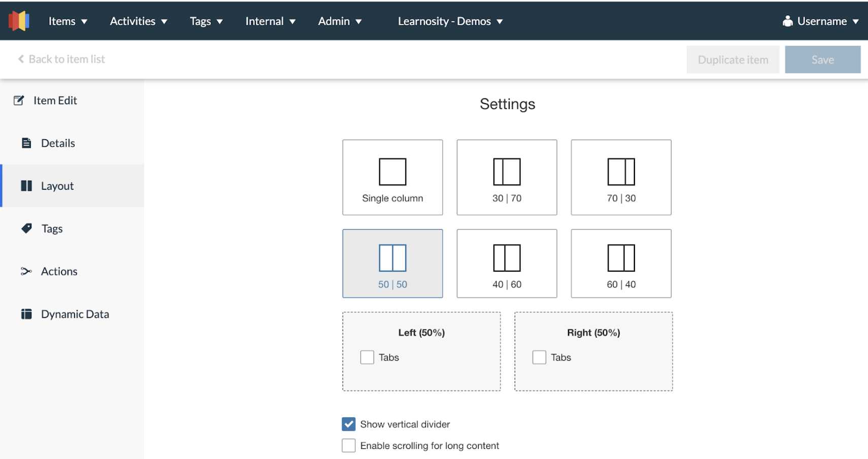Click the Learnosity logo in top bar
Viewport: 868px width, 459px height.
tap(18, 21)
